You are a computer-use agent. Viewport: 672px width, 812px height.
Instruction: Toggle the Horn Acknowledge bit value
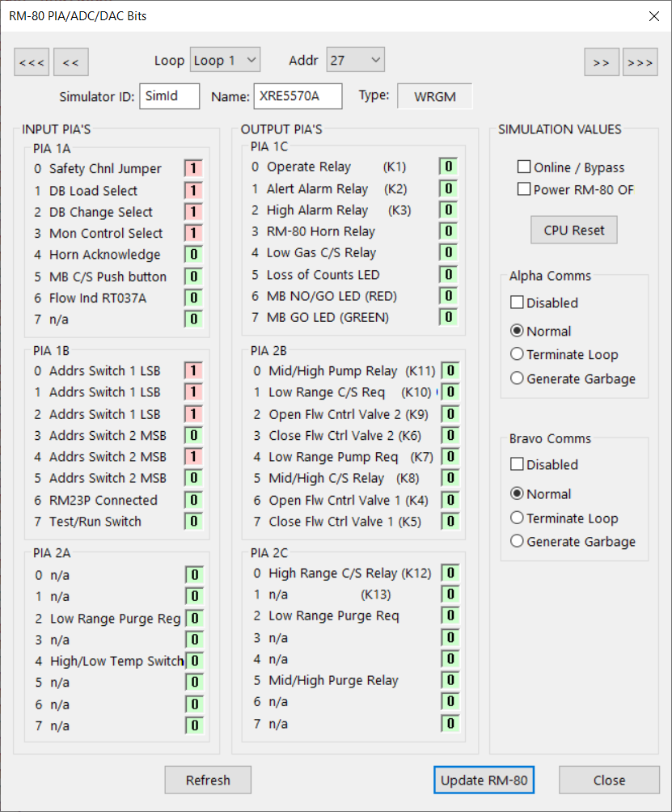click(193, 254)
